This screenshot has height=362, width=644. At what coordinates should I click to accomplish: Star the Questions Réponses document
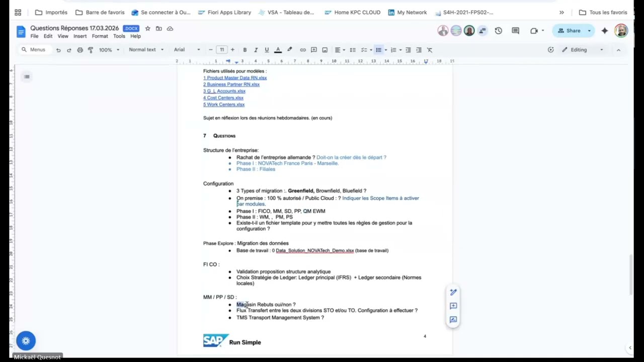pyautogui.click(x=147, y=29)
